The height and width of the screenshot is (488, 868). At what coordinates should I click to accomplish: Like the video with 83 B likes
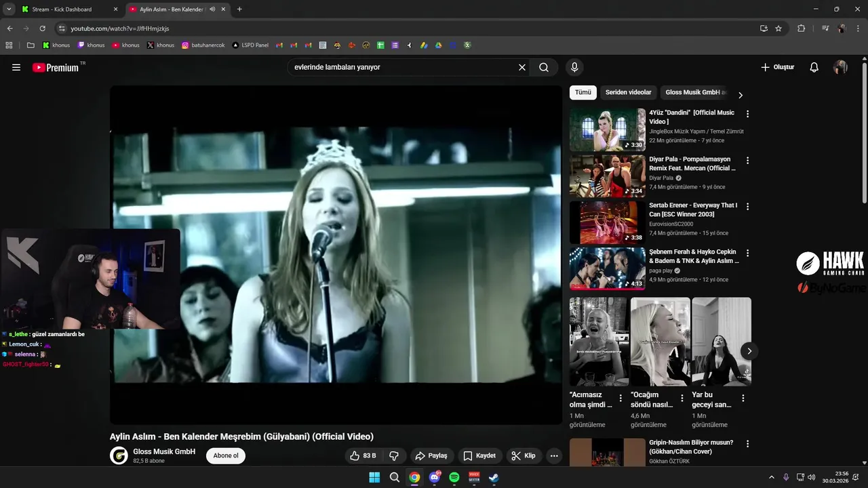pyautogui.click(x=363, y=455)
